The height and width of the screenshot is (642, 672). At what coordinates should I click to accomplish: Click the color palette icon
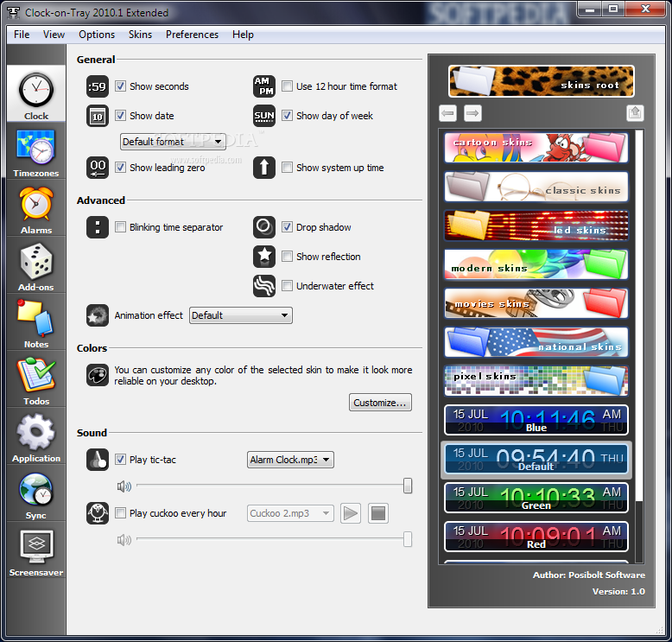pyautogui.click(x=98, y=375)
